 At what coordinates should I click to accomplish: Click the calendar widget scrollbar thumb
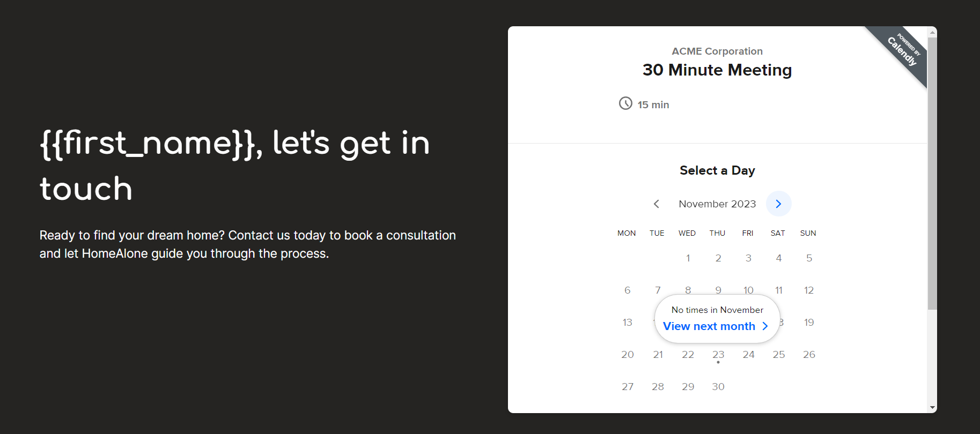point(932,171)
